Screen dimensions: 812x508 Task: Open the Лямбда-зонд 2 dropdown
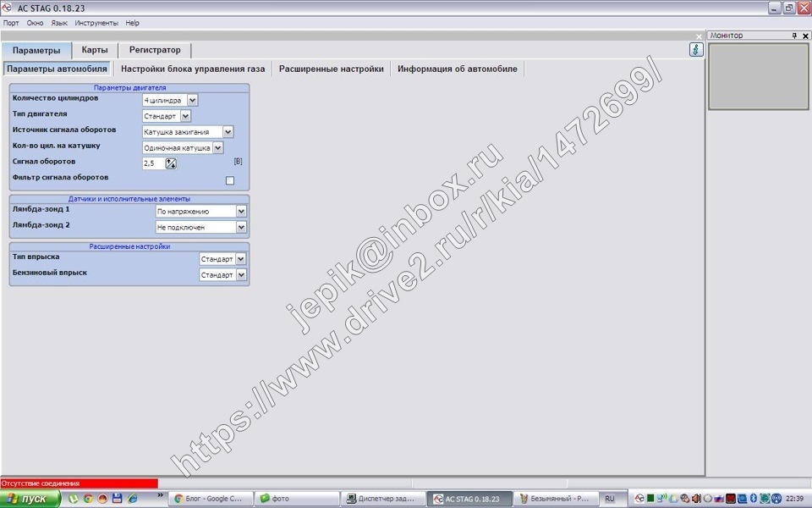[241, 227]
